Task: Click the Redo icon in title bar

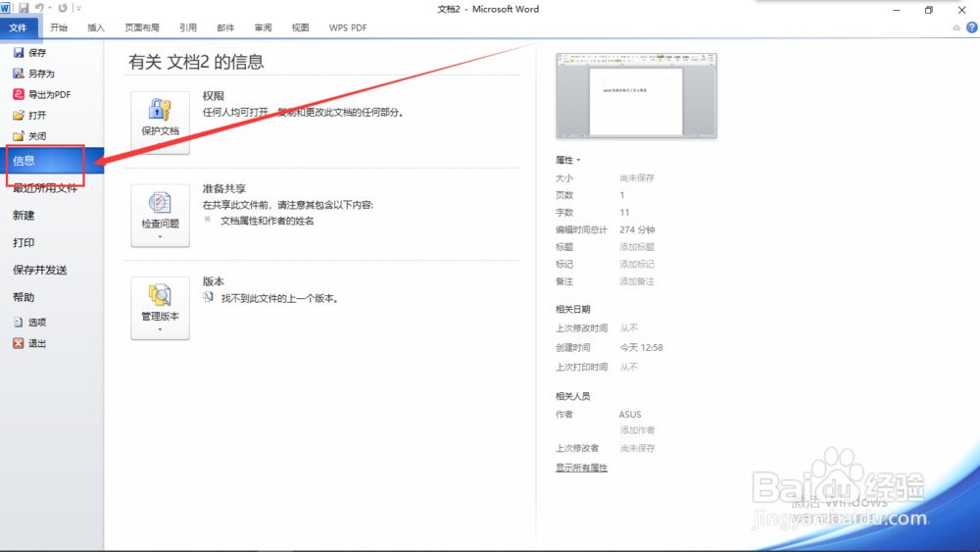Action: click(x=63, y=8)
